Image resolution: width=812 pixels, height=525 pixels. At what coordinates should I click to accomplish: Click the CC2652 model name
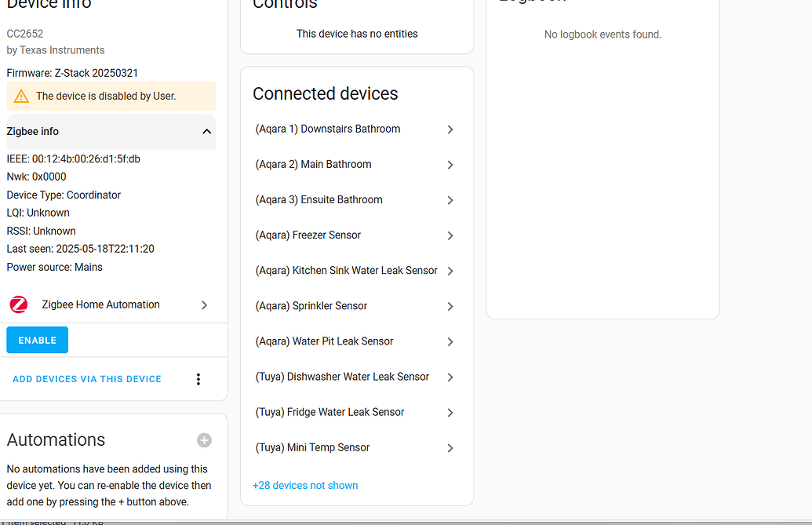pos(25,34)
